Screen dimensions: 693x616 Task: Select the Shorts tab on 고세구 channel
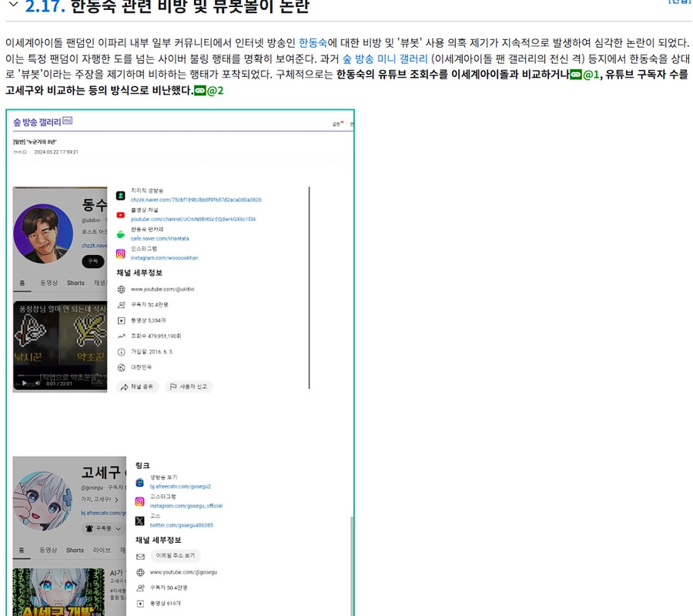point(75,550)
